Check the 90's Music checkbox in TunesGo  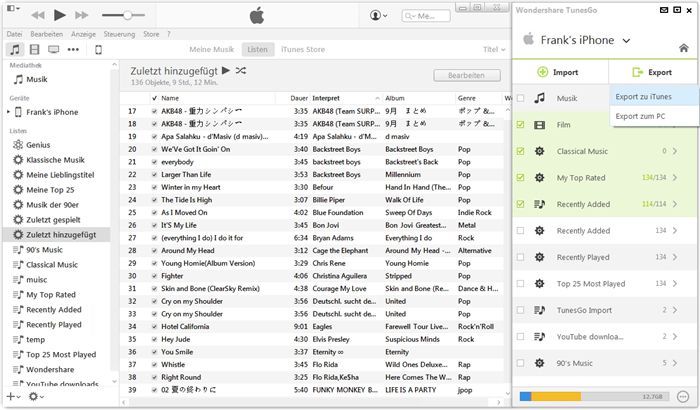coord(521,363)
